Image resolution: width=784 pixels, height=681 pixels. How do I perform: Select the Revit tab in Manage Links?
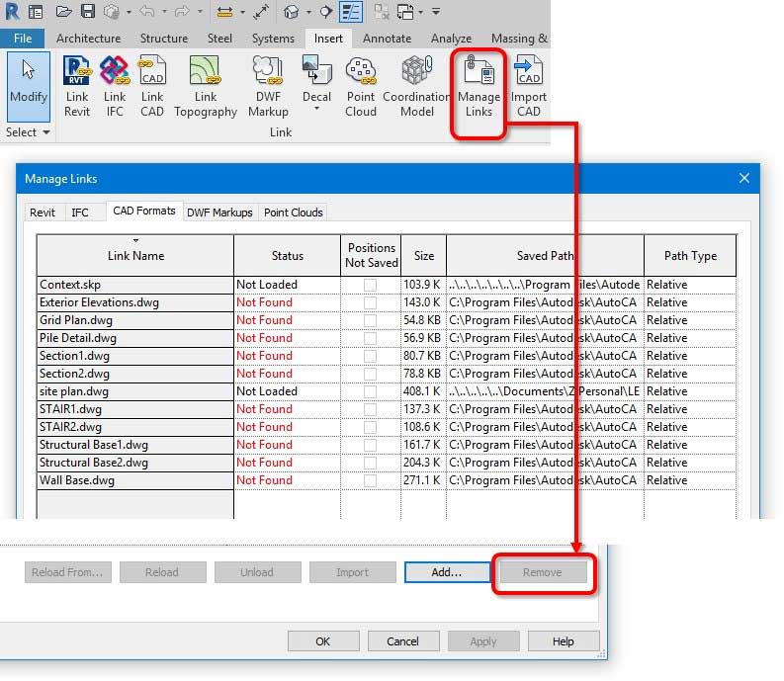point(43,213)
